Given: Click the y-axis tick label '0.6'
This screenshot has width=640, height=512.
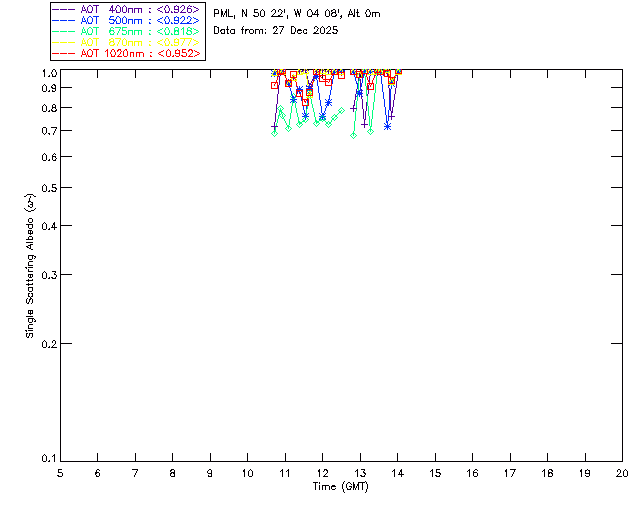Looking at the screenshot, I should [49, 157].
